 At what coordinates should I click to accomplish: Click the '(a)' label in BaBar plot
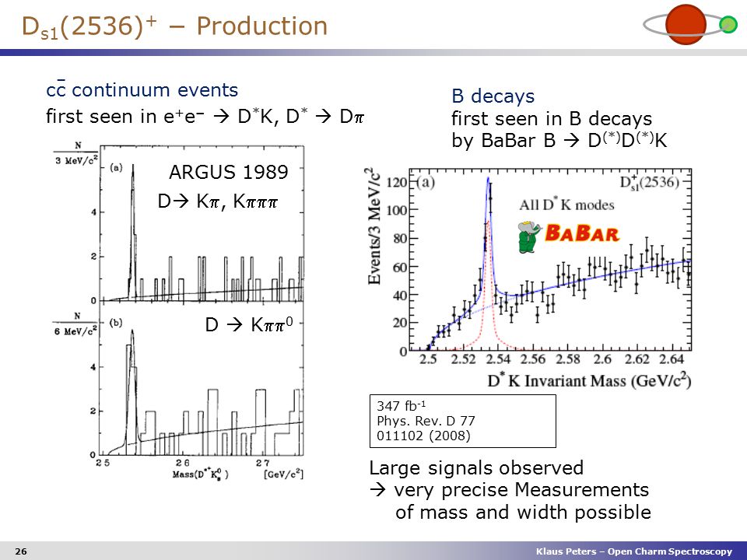point(425,182)
